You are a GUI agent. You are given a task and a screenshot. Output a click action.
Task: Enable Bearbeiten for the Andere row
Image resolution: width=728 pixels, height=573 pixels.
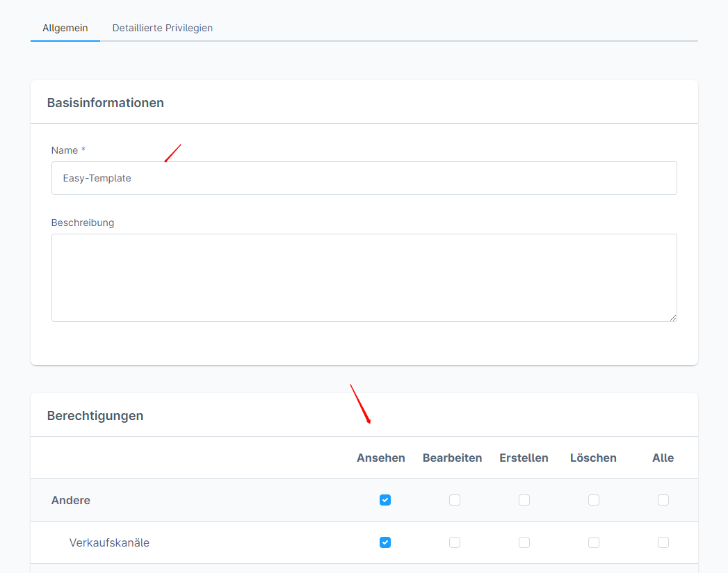pyautogui.click(x=455, y=500)
